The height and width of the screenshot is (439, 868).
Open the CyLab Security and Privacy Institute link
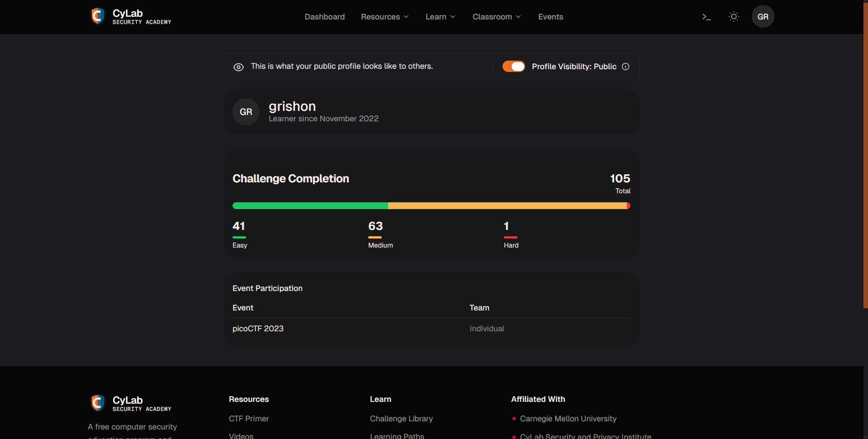coord(586,436)
